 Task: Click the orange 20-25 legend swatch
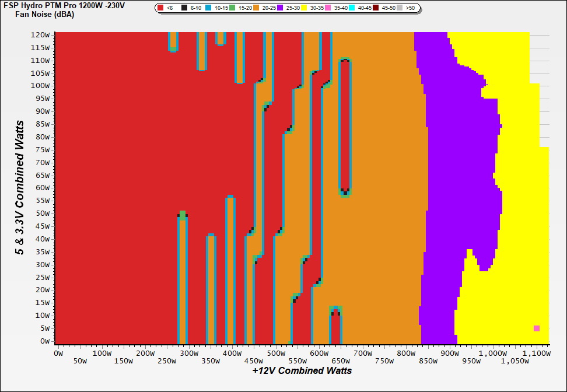tap(257, 8)
